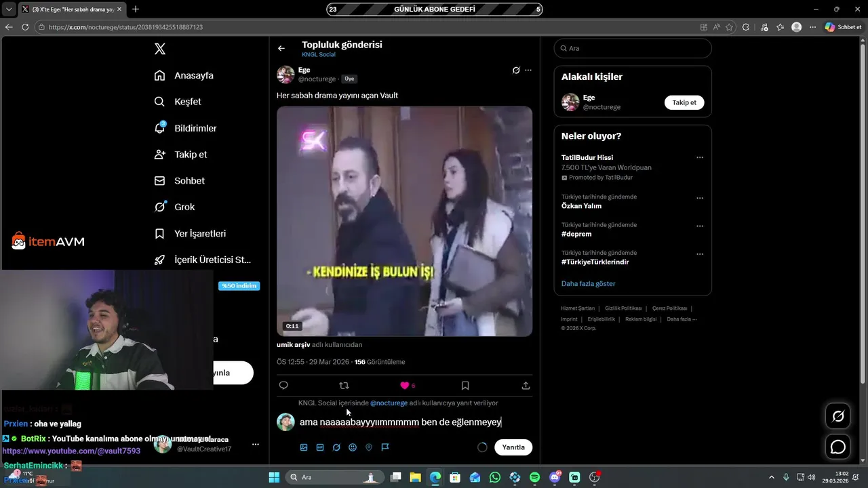Click flag icon in reply toolbar
The image size is (868, 488).
click(x=385, y=447)
